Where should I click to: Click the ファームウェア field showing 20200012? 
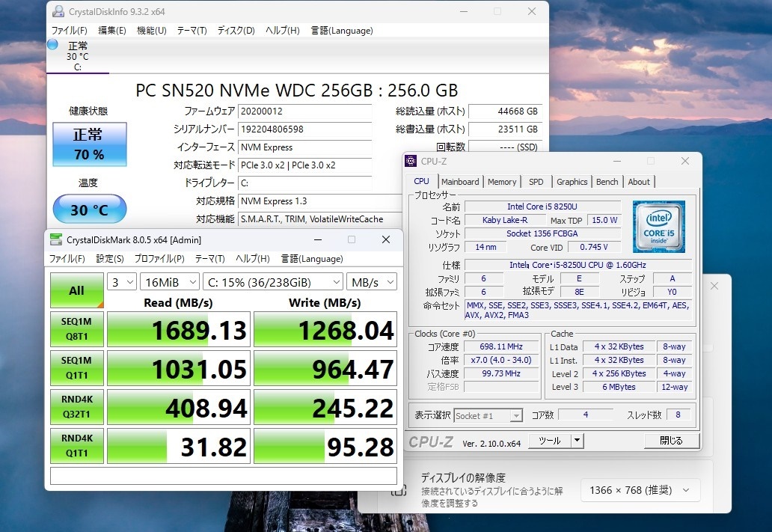pyautogui.click(x=304, y=111)
